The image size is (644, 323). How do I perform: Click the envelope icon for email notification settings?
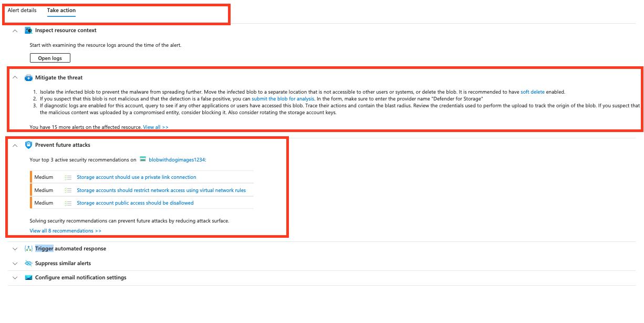pyautogui.click(x=28, y=277)
